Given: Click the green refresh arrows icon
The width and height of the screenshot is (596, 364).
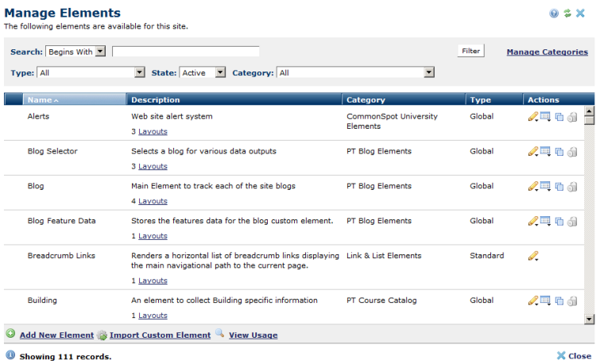Looking at the screenshot, I should click(x=567, y=14).
